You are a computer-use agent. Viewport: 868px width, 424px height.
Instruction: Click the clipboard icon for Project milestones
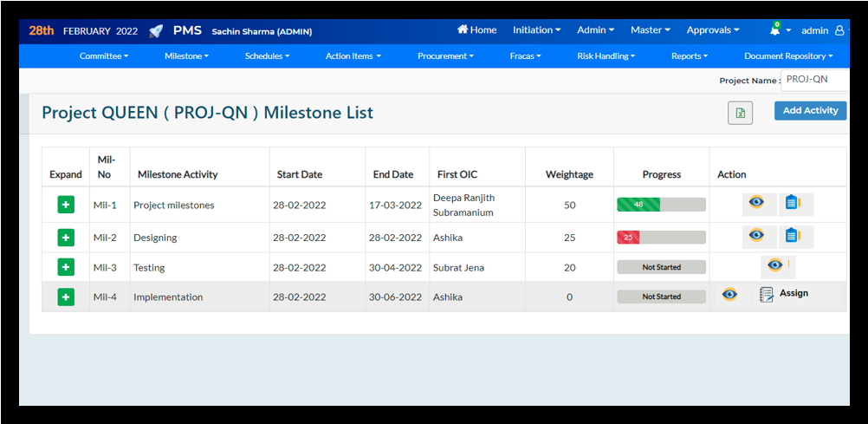point(791,204)
